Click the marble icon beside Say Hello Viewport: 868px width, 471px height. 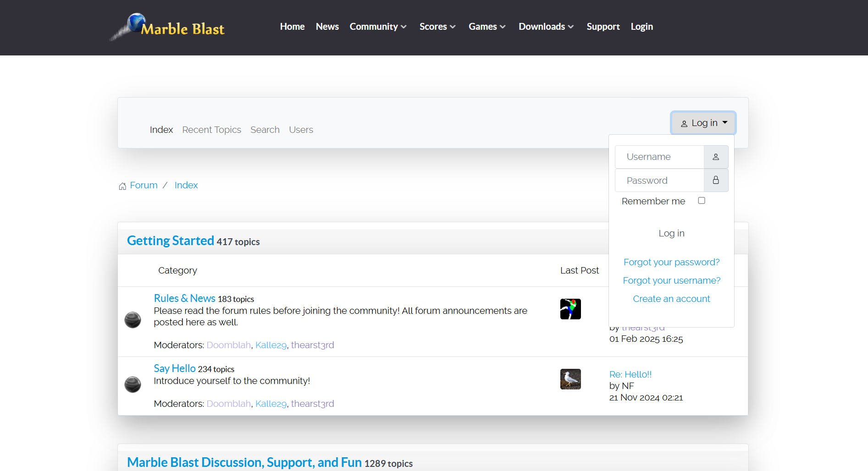tap(133, 384)
